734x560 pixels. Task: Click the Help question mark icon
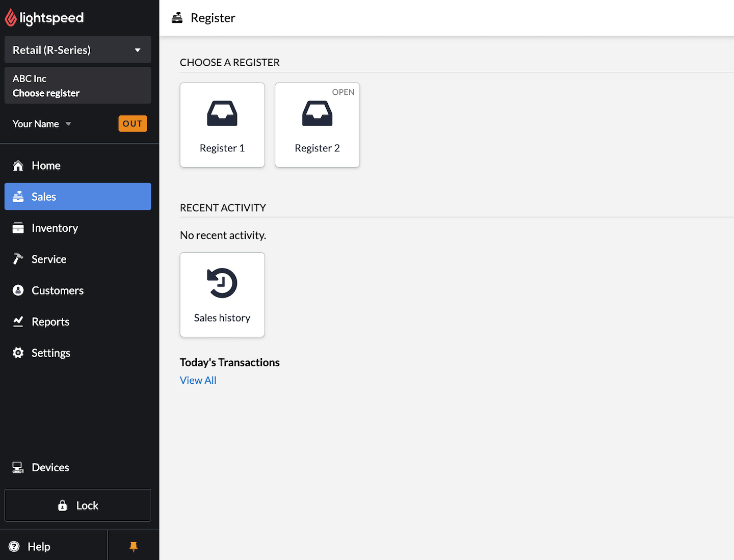(14, 546)
